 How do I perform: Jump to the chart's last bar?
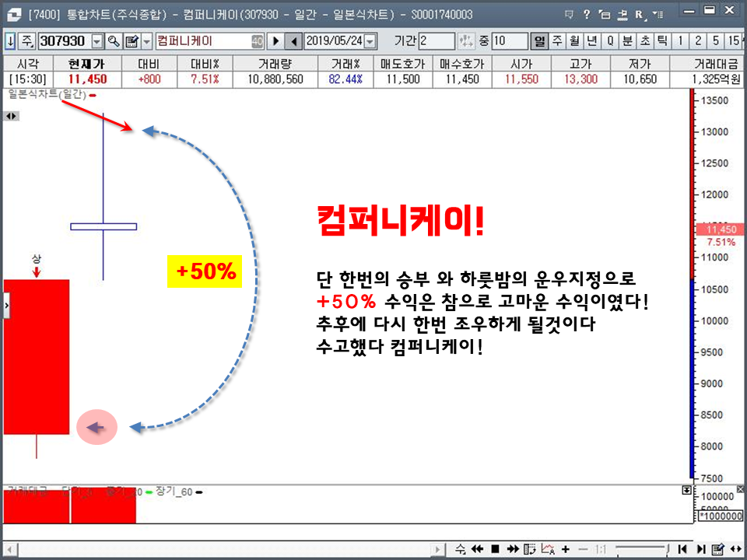point(700,549)
